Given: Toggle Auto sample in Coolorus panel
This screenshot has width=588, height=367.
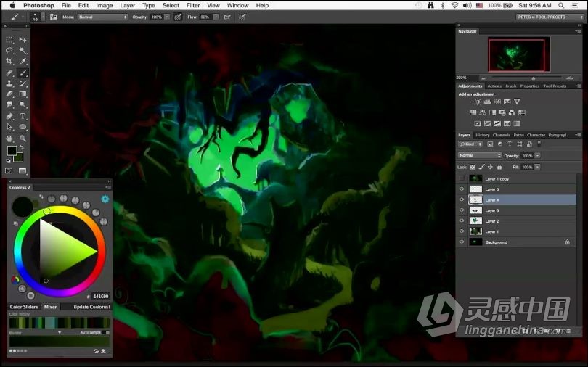Looking at the screenshot, I should pyautogui.click(x=107, y=332).
